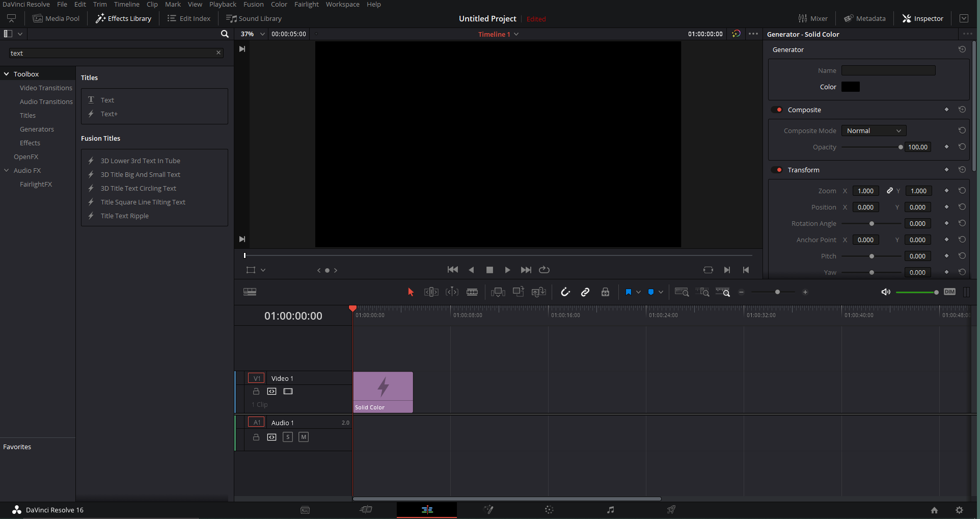The image size is (980, 519).
Task: Click the Overwrite Clip icon
Action: 519,292
